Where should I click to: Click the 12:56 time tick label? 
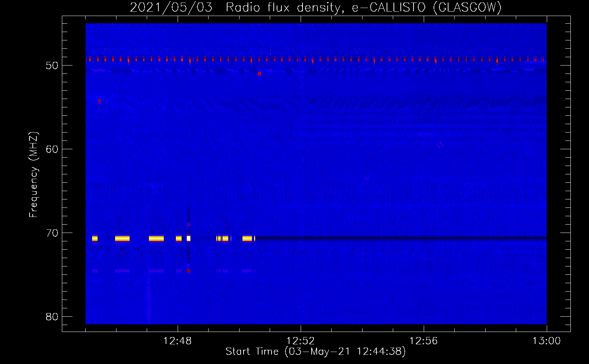[x=423, y=341]
